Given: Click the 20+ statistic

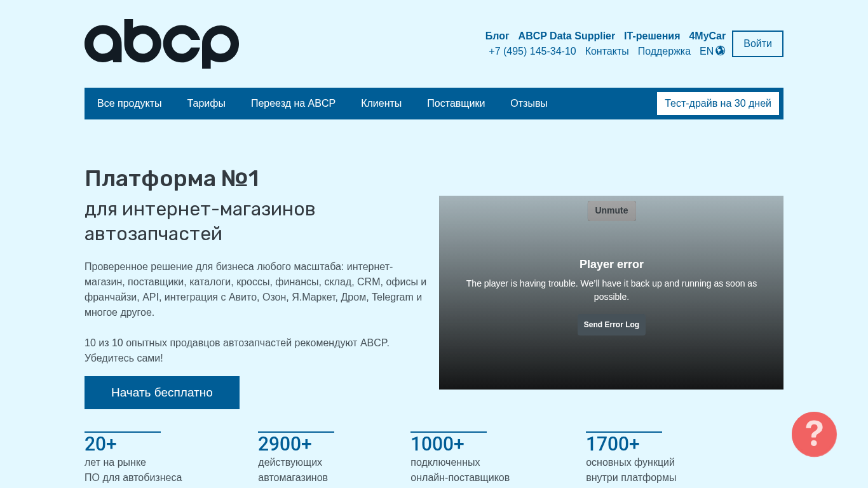Looking at the screenshot, I should point(100,444).
